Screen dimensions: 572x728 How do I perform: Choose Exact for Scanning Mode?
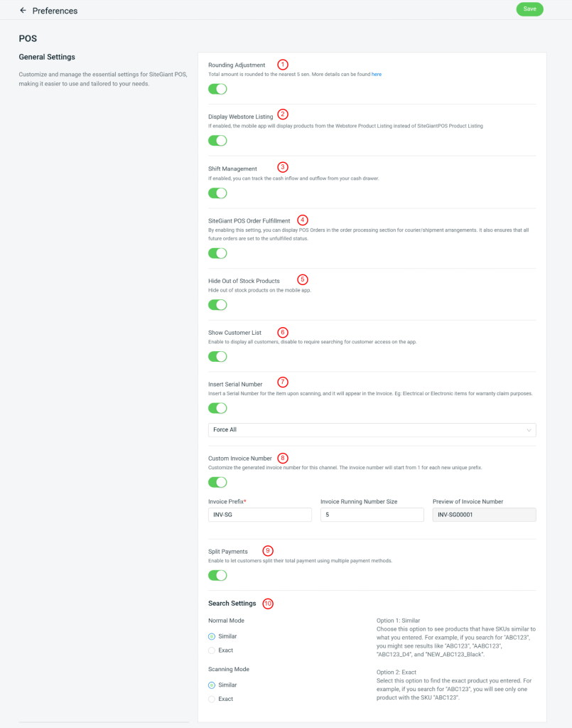click(212, 699)
